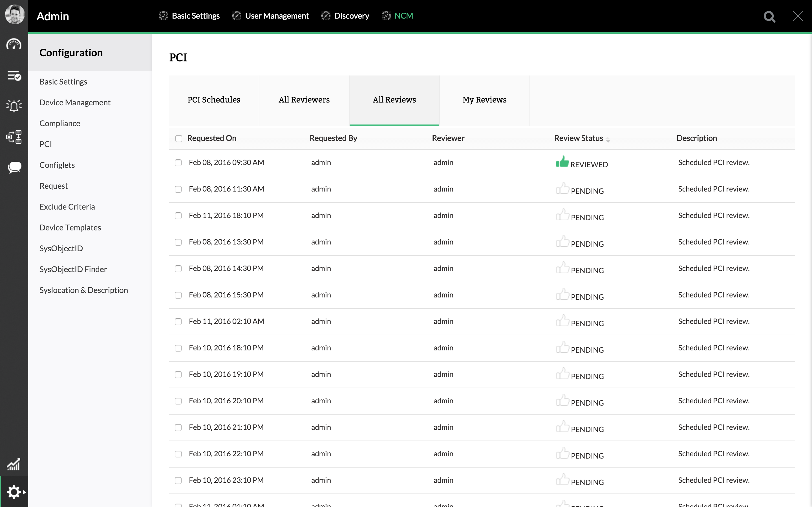This screenshot has width=812, height=507.
Task: Open the dashboard speedometer icon in sidebar
Action: pos(14,44)
